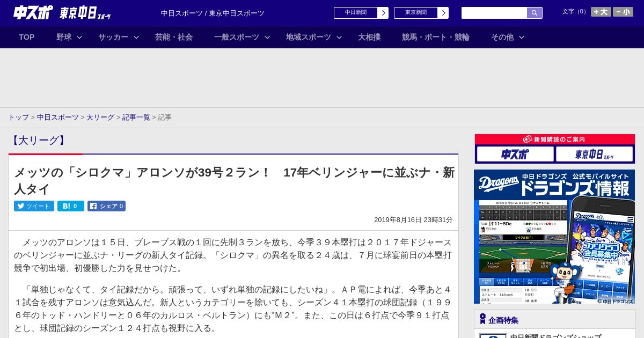
Task: Share article with Facebook シェア button
Action: [106, 206]
